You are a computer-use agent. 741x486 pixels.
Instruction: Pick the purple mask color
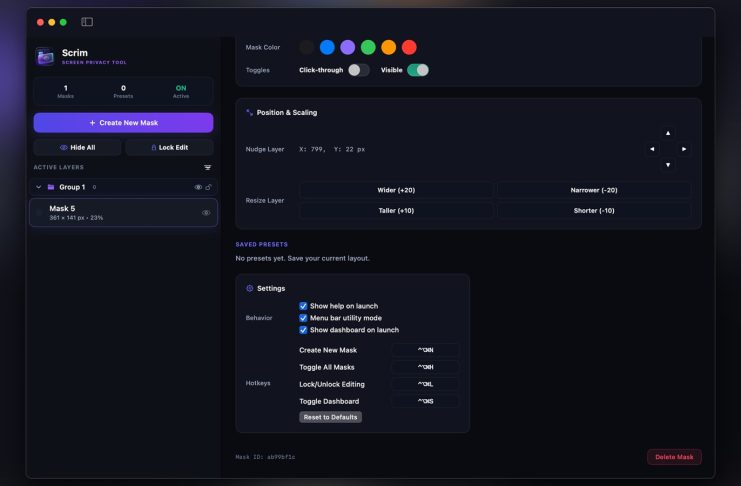(x=347, y=47)
